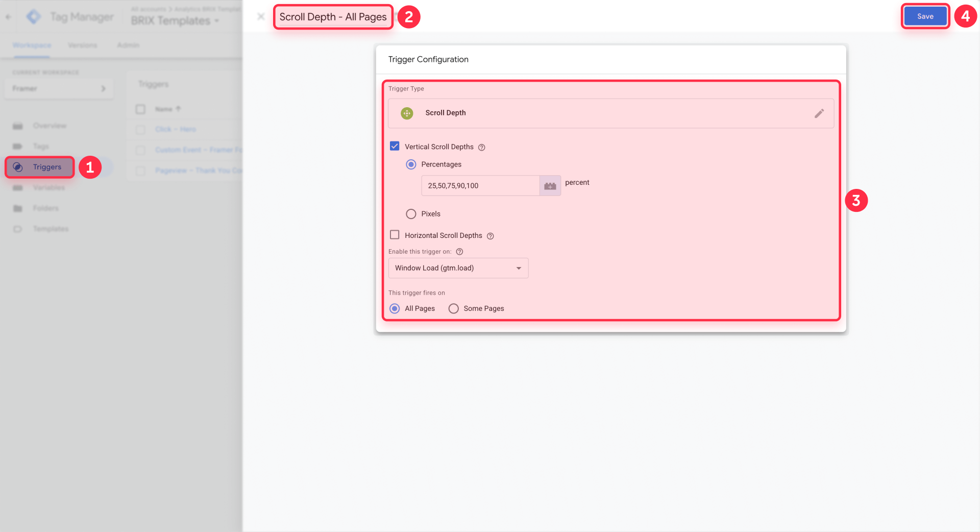Switch to the Admin tab
Screen dimensions: 980x532
(x=128, y=45)
